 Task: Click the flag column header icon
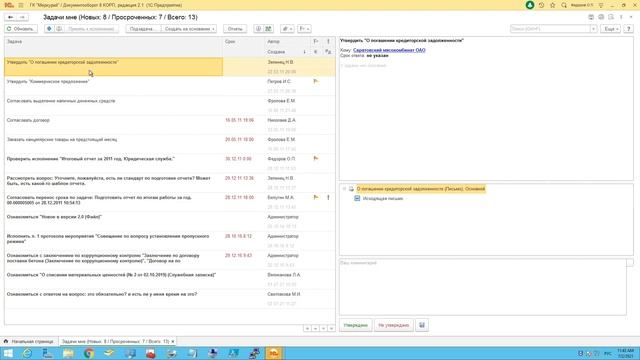[x=316, y=42]
